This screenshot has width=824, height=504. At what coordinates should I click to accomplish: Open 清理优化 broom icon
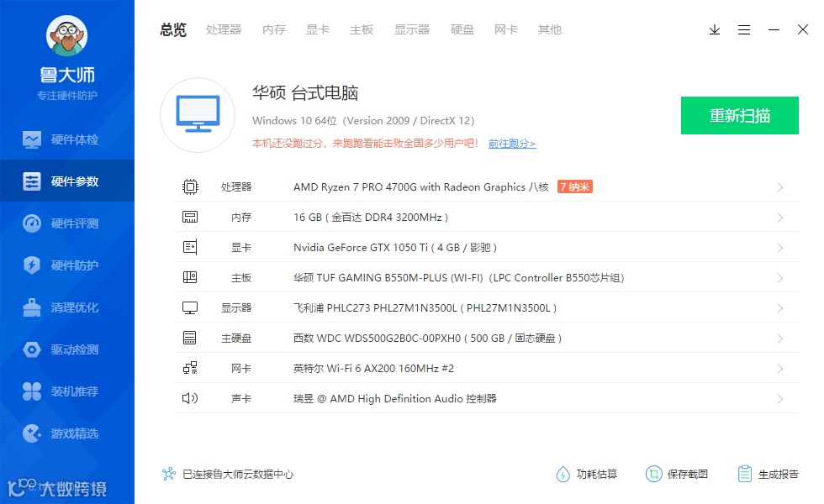32,307
